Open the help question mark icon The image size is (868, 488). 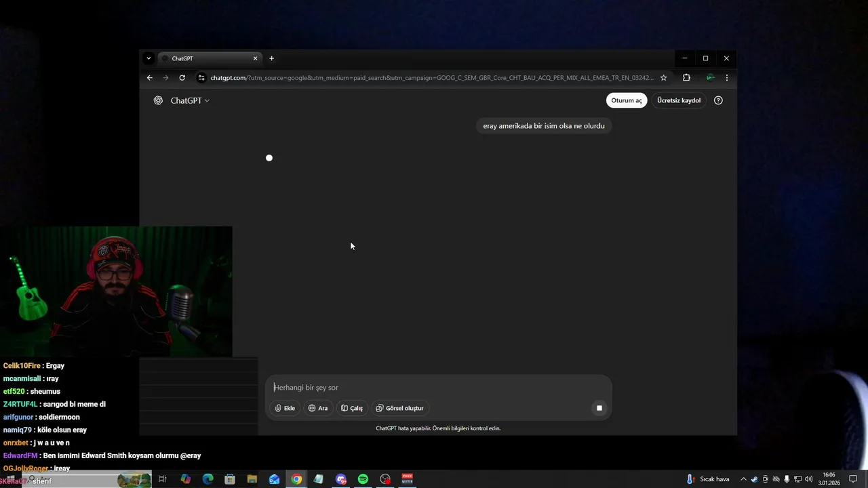coord(718,100)
